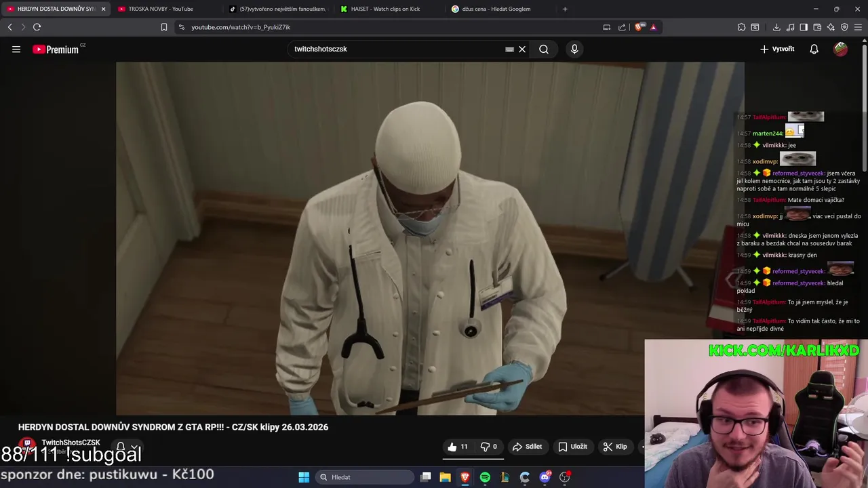Click the video title text
The image size is (868, 488).
173,427
